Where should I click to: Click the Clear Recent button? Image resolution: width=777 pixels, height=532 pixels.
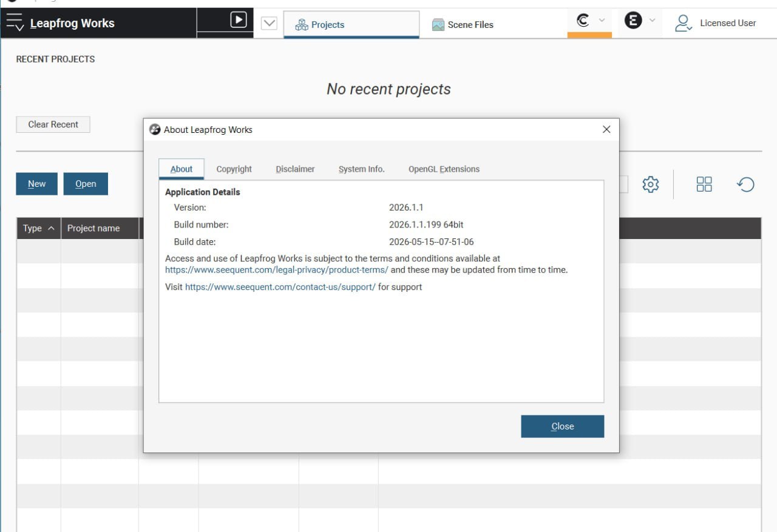(53, 124)
